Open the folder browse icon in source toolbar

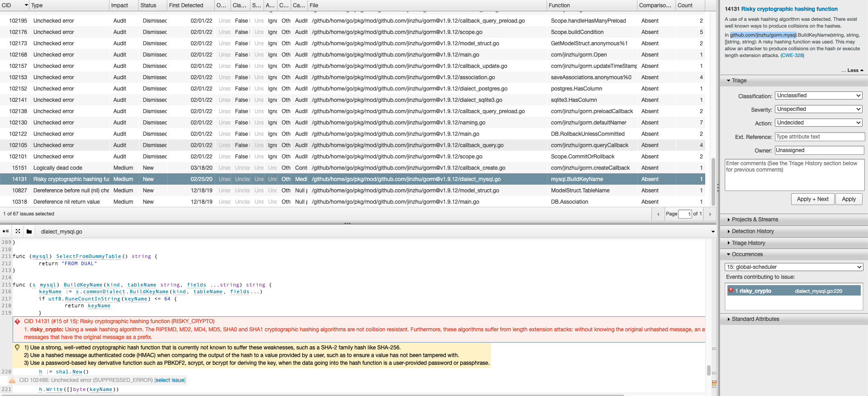pos(29,231)
